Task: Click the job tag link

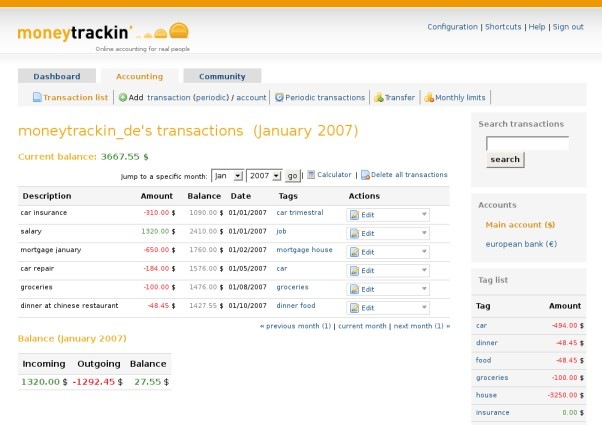Action: tap(281, 231)
